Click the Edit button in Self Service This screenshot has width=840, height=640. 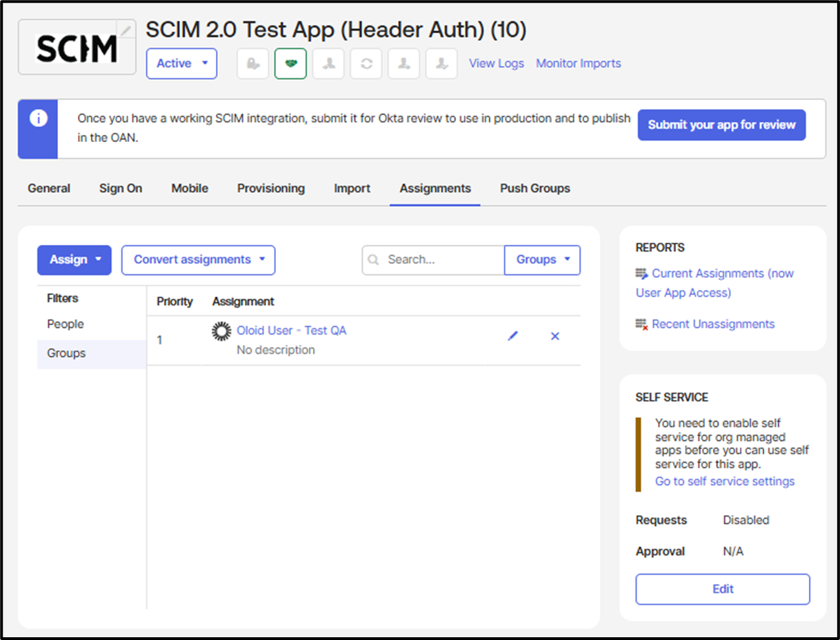point(723,589)
